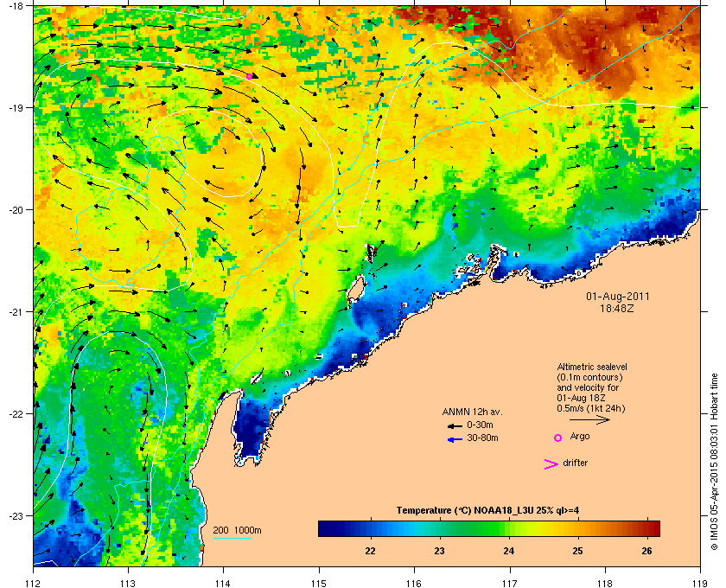The height and width of the screenshot is (588, 726).
Task: Click the colorbar near 24 degrees
Action: click(x=509, y=528)
